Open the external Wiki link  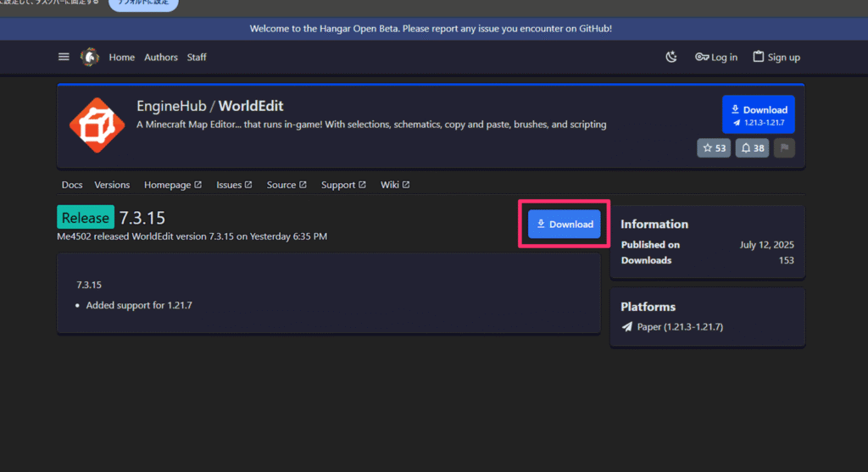(x=395, y=185)
